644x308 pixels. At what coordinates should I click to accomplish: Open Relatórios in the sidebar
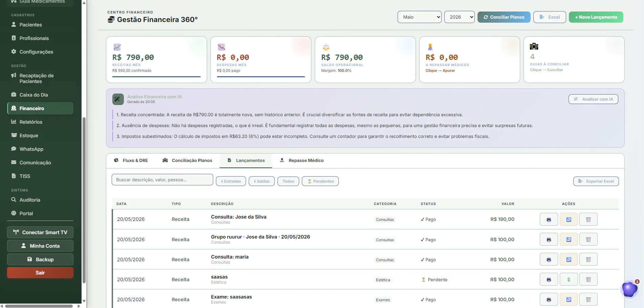40,122
